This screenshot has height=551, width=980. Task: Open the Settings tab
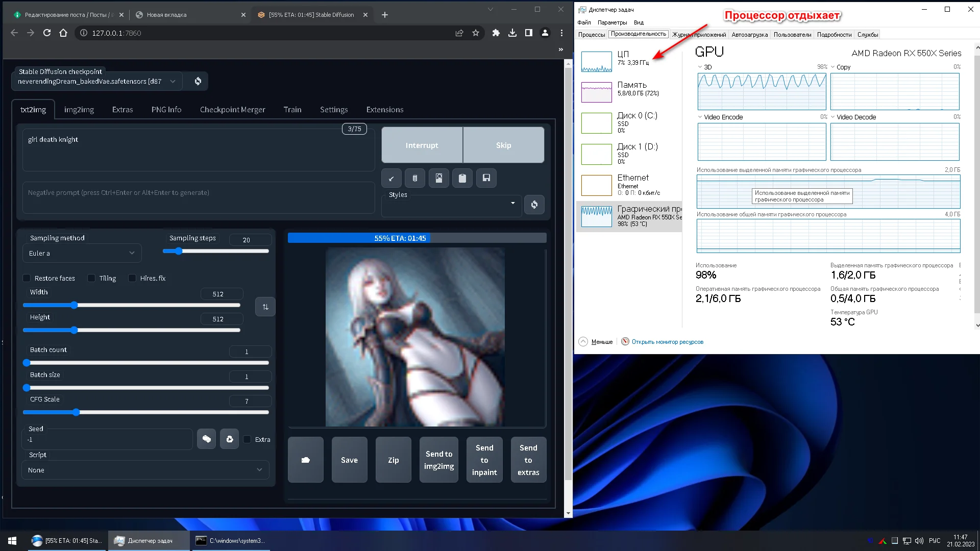[334, 109]
